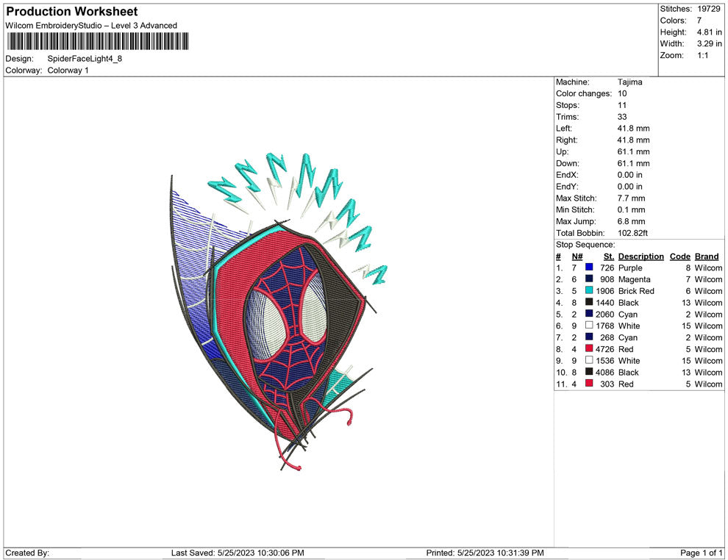The height and width of the screenshot is (560, 728).
Task: Click the Max Jump value '6.8 mm'
Action: click(x=632, y=221)
